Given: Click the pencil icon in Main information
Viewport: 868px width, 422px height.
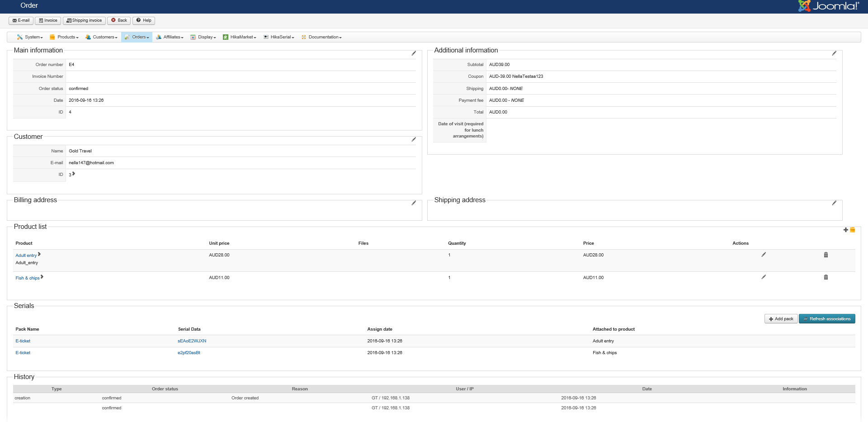Looking at the screenshot, I should [413, 53].
